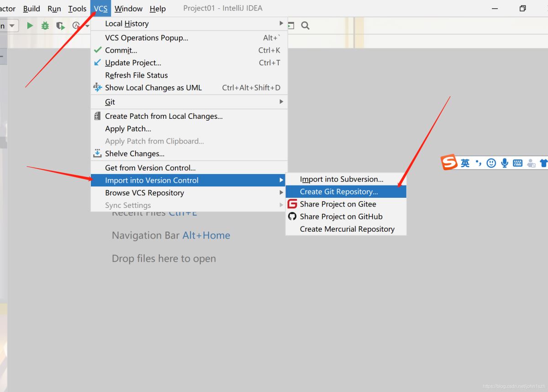Select Get from Version Control...
Image resolution: width=548 pixels, height=392 pixels.
pyautogui.click(x=189, y=168)
